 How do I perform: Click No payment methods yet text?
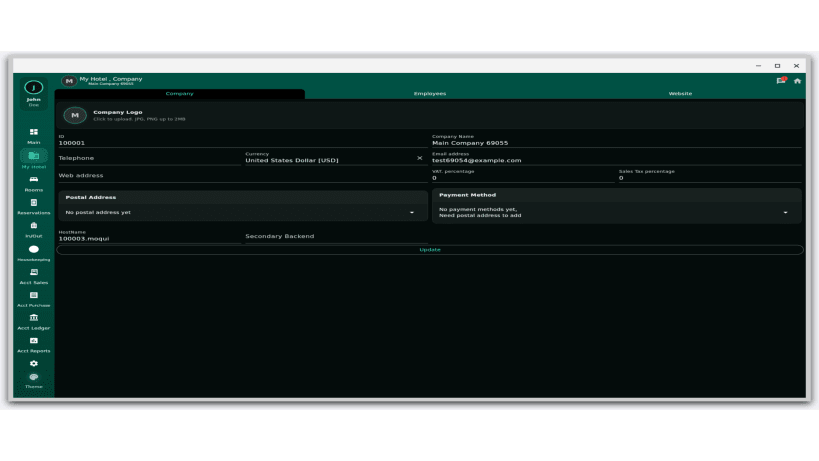(479, 212)
